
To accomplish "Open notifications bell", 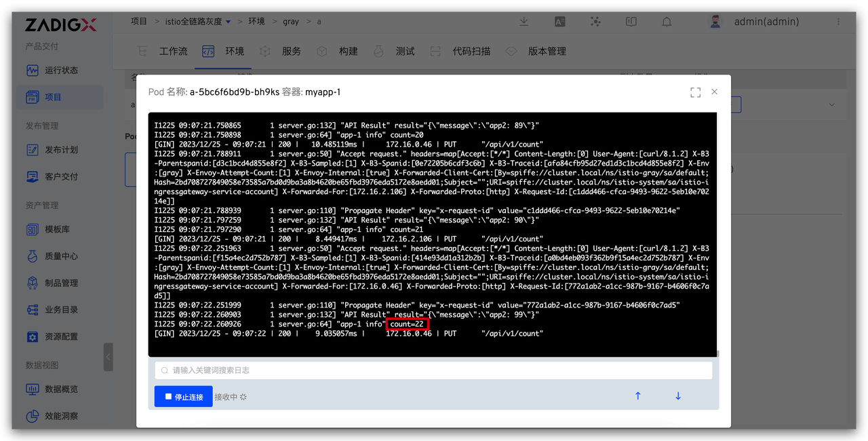I will pos(667,22).
